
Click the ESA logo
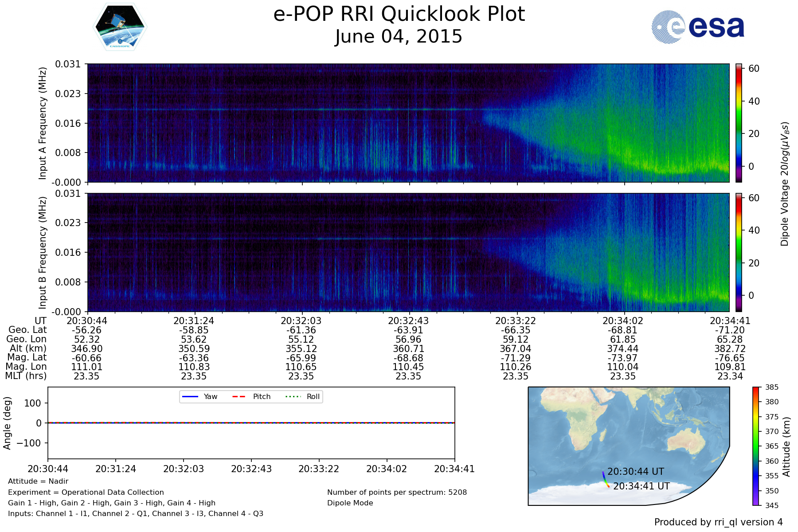698,27
